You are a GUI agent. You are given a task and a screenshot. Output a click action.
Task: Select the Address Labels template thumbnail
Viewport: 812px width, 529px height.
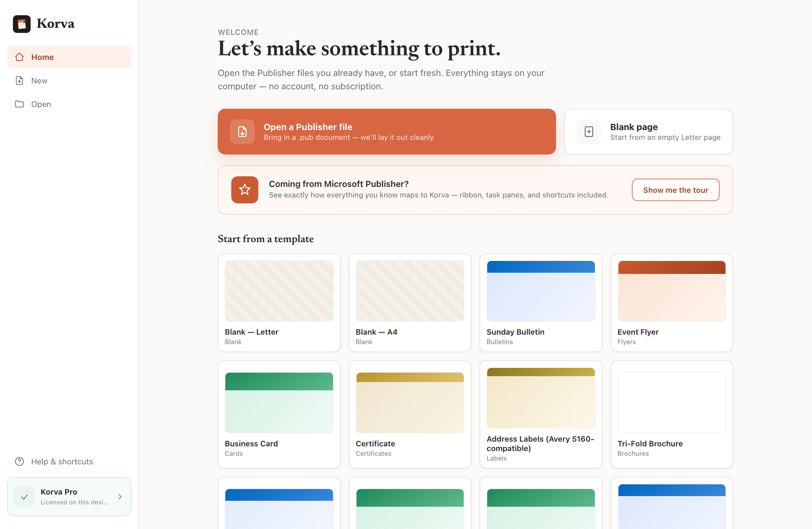tap(541, 398)
